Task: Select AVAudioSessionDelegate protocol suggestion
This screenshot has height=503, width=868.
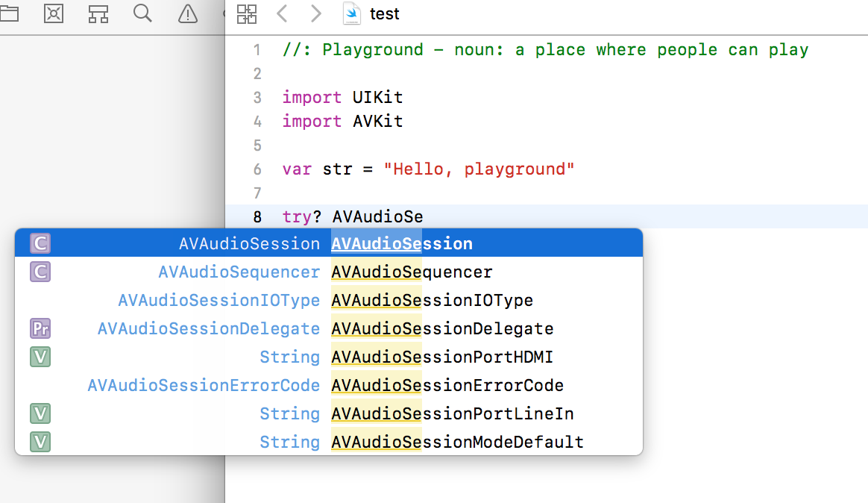Action: pyautogui.click(x=329, y=328)
